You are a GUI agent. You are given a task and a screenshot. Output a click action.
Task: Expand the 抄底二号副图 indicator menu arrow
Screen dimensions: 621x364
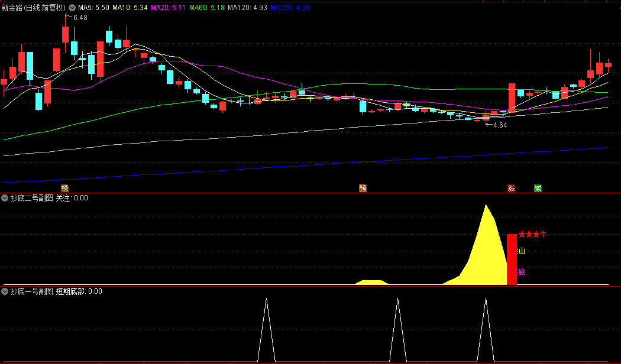tap(5, 198)
